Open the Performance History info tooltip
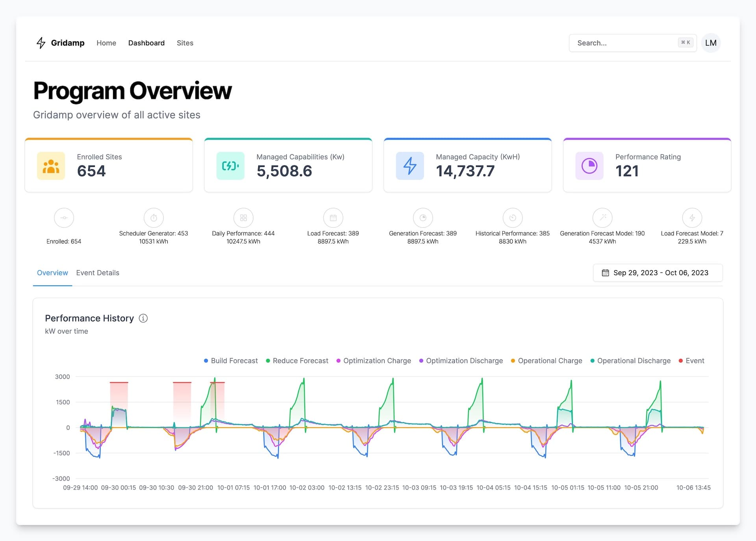The image size is (756, 541). [x=143, y=318]
